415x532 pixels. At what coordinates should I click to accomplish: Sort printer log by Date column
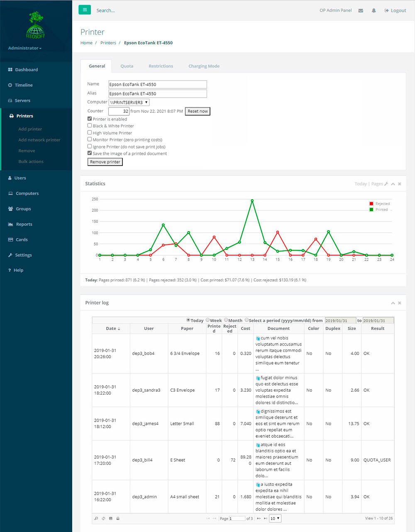click(x=113, y=328)
